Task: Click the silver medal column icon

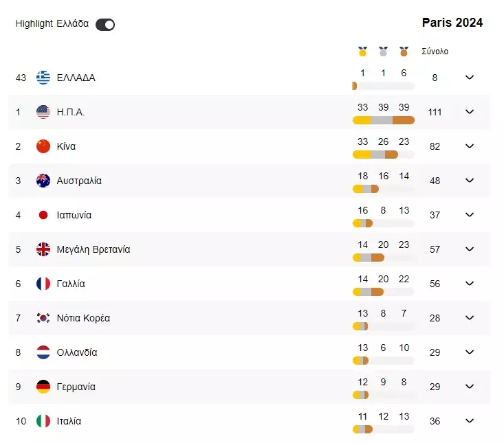Action: [x=383, y=52]
